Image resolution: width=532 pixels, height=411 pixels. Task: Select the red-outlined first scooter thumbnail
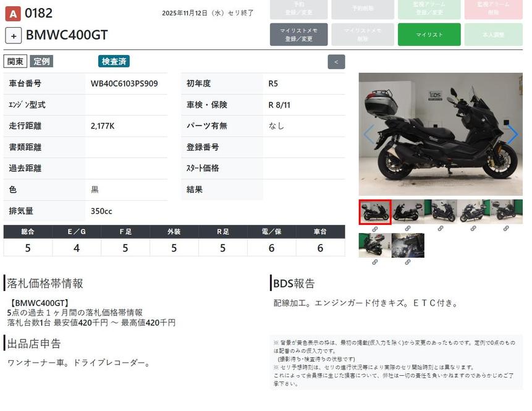(x=374, y=212)
